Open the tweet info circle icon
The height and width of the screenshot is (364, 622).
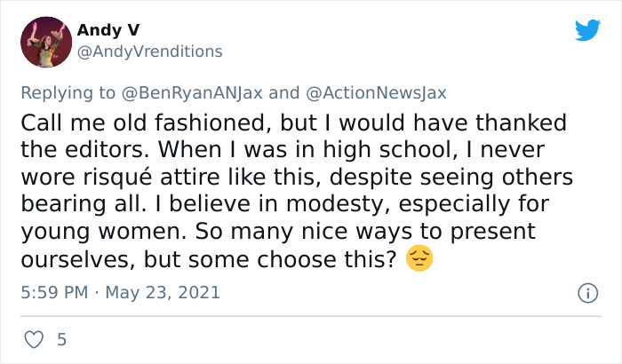[586, 292]
